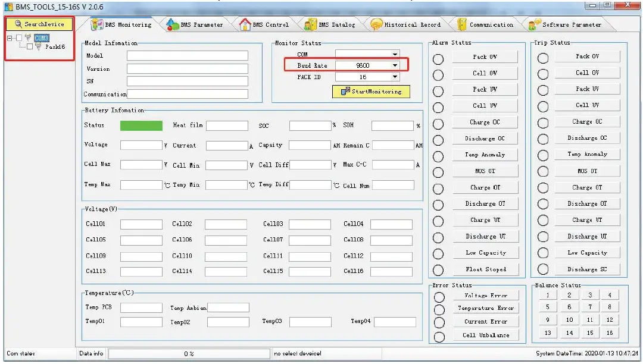Click the Model input field

pos(188,56)
